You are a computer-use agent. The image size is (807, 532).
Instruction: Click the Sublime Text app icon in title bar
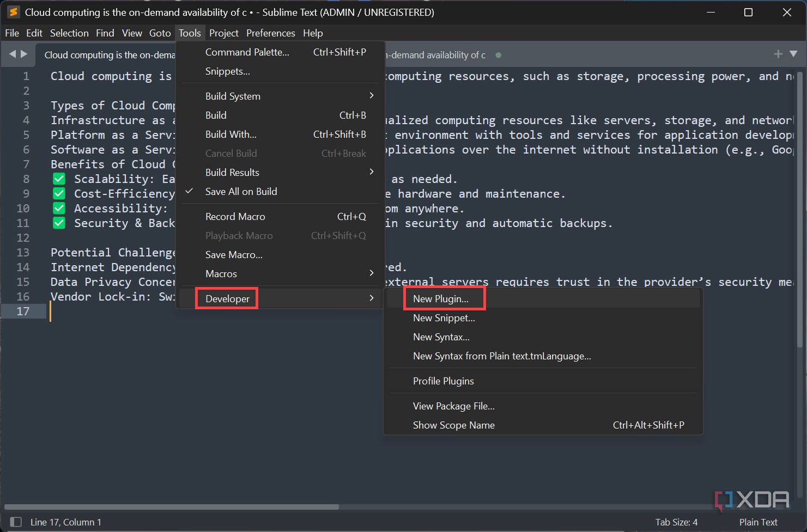(x=13, y=12)
